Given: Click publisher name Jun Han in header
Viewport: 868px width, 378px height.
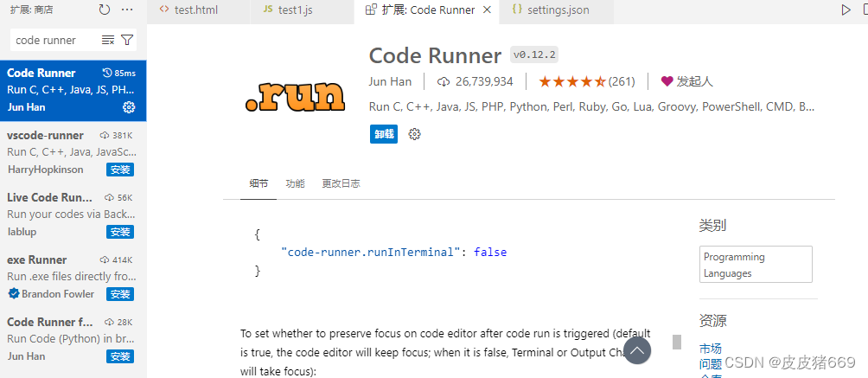Looking at the screenshot, I should tap(390, 81).
